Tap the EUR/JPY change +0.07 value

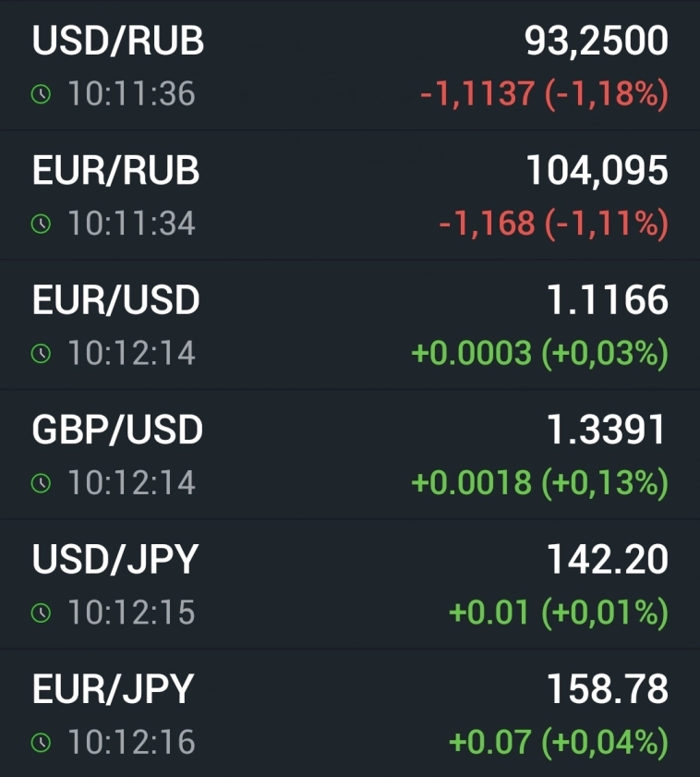click(489, 742)
